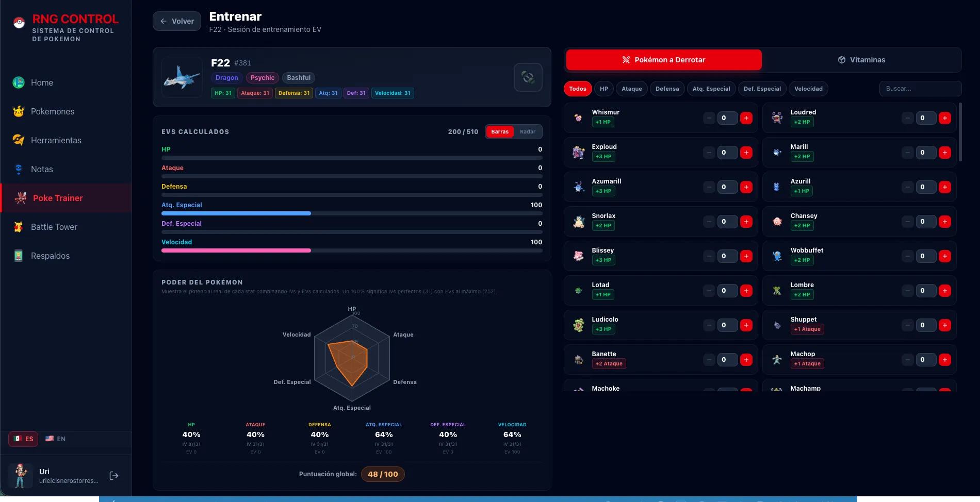The width and height of the screenshot is (980, 502).
Task: Click the Pokémon list scrollbar
Action: [x=960, y=132]
